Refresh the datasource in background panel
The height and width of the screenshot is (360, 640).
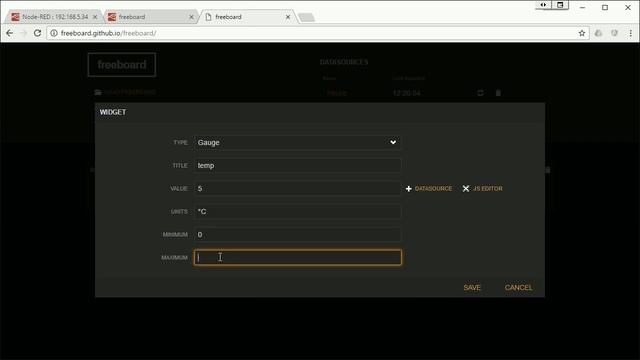(480, 93)
